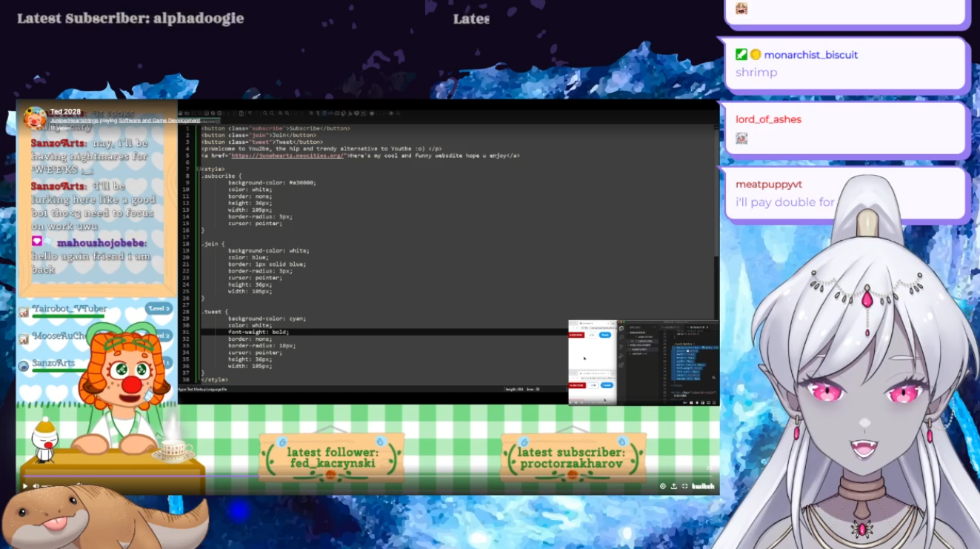Click the moderator badge beside monarchist_biscuit
The image size is (980, 549).
741,54
